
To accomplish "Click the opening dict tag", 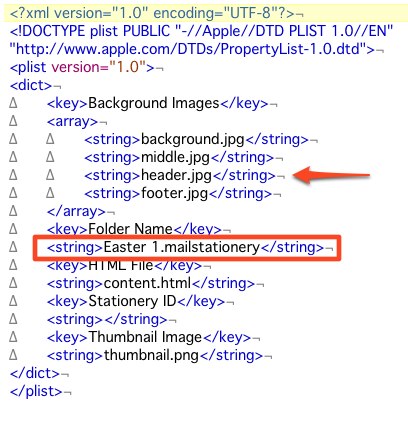I will tap(31, 85).
